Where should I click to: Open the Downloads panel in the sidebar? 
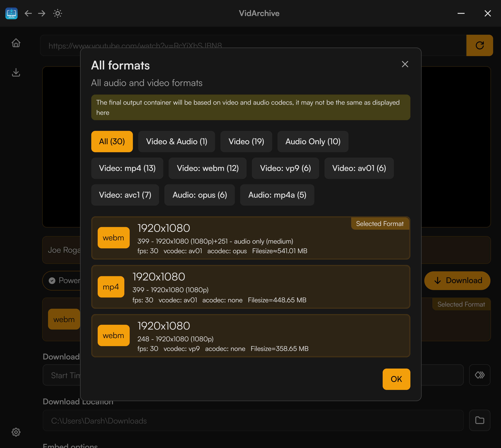coord(16,73)
